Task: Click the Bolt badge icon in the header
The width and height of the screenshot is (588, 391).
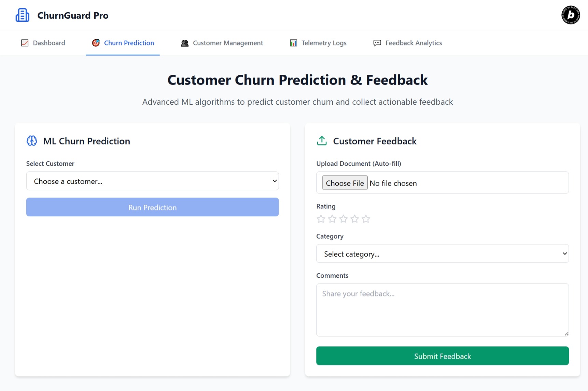Action: click(x=571, y=15)
